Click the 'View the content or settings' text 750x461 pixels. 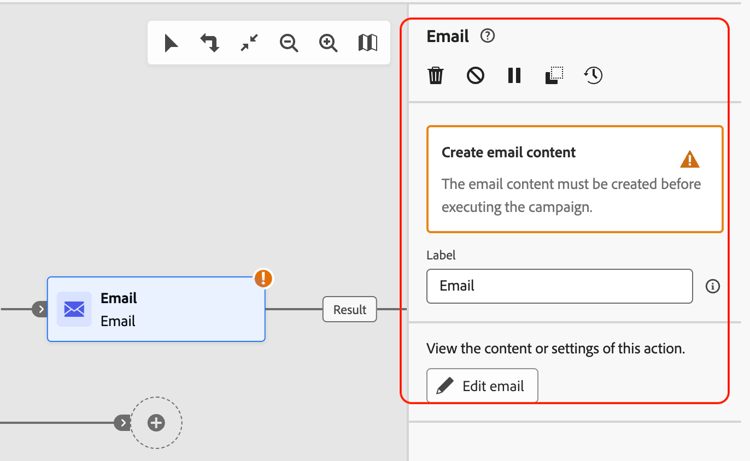click(x=555, y=349)
